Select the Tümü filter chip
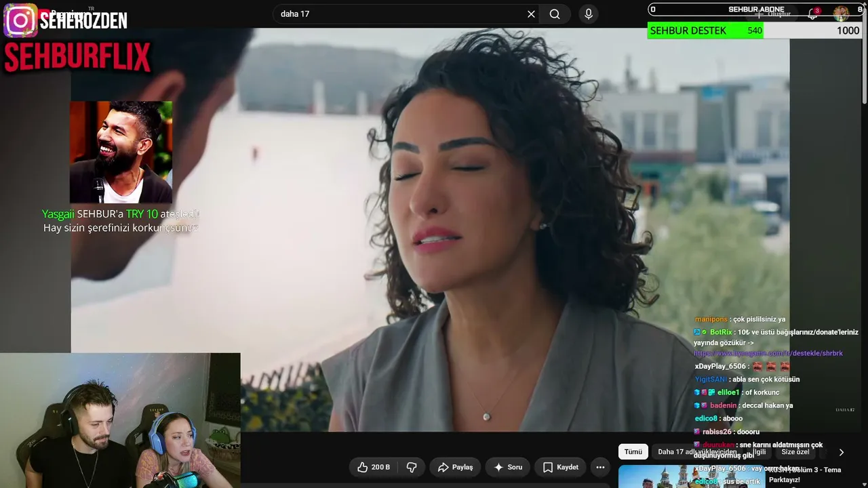The width and height of the screenshot is (868, 488). pyautogui.click(x=633, y=452)
